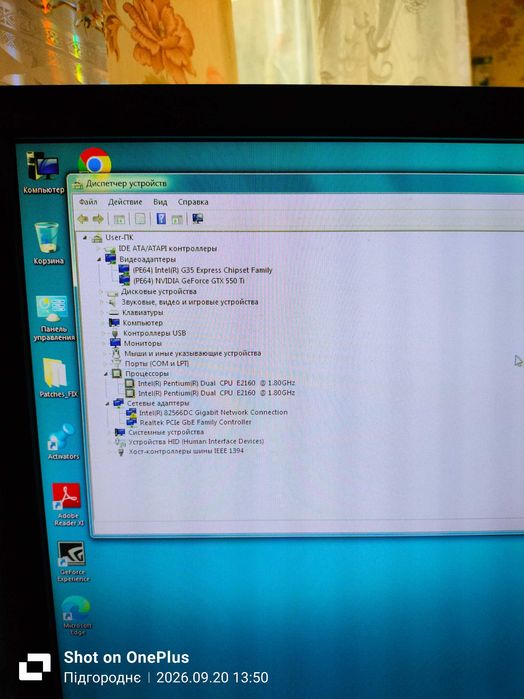
Task: Select Устройства HID (Human Interface Devices)
Action: pos(196,441)
